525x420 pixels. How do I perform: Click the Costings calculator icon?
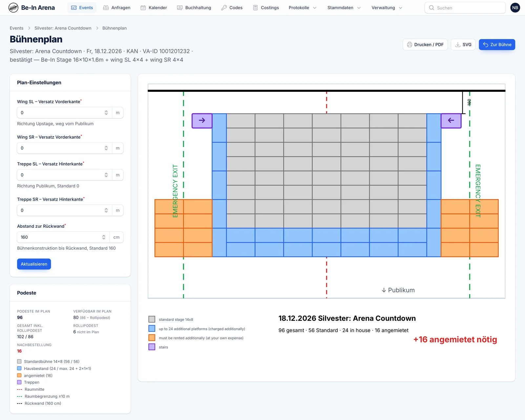click(255, 8)
